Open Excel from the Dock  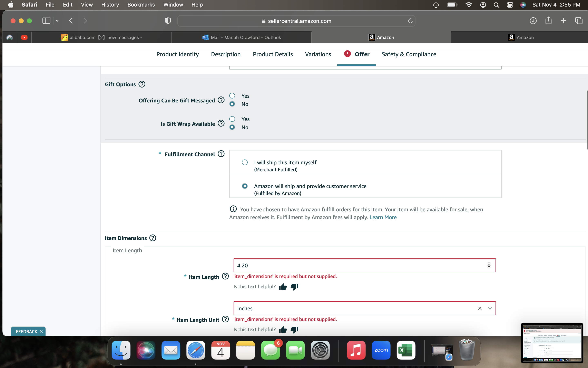(x=406, y=350)
